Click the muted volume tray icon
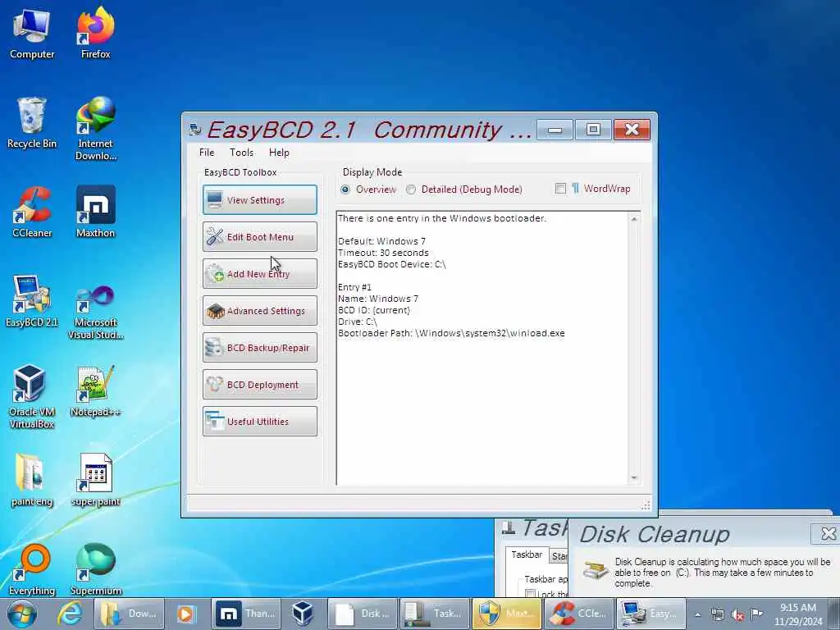840x630 pixels. coord(737,614)
